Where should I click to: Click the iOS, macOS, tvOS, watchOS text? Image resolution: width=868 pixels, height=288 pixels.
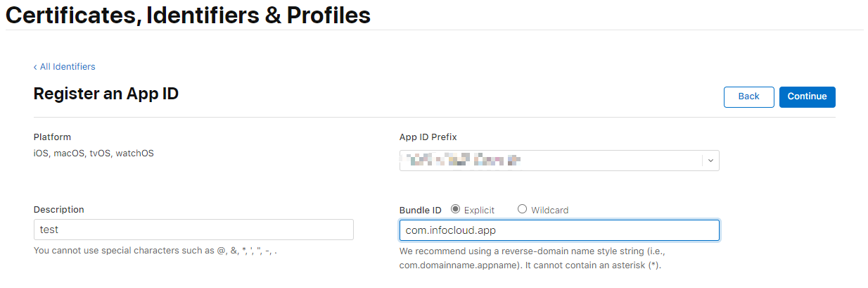94,153
